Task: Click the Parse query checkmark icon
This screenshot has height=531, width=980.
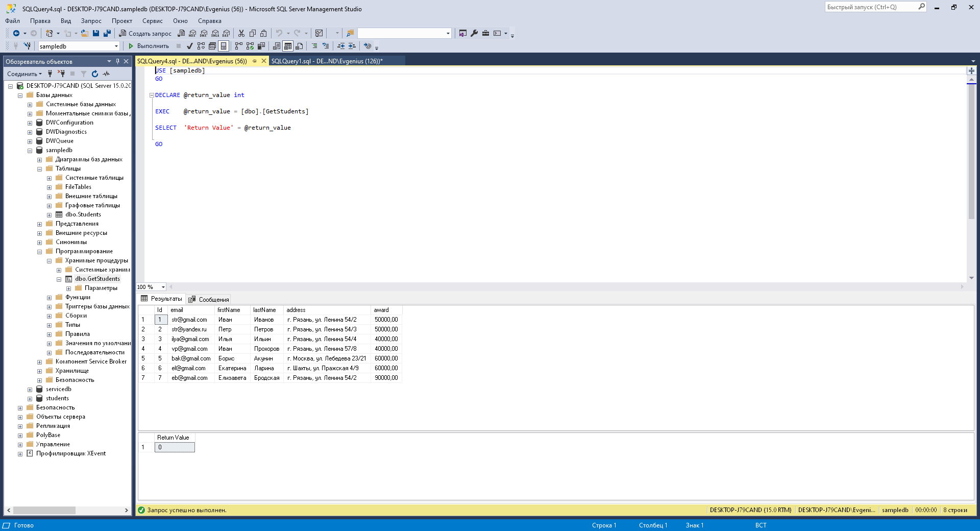Action: click(189, 46)
